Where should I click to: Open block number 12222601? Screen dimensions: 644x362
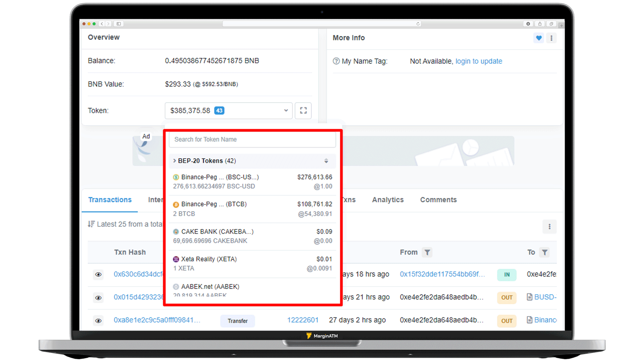[x=303, y=320]
